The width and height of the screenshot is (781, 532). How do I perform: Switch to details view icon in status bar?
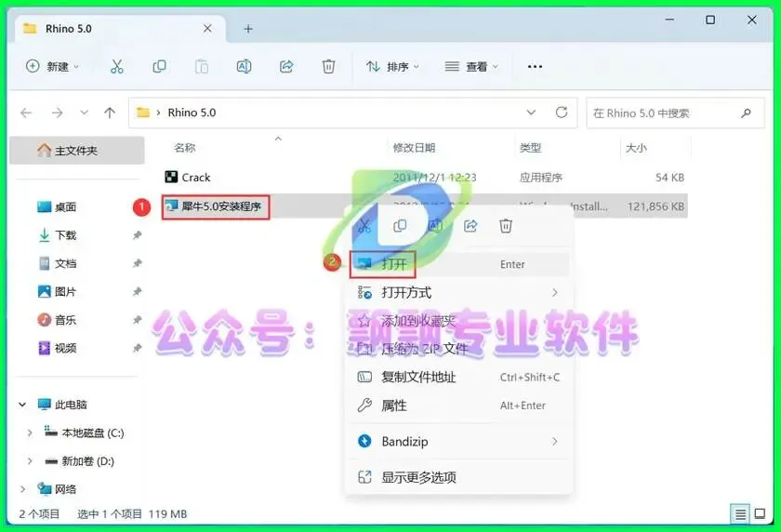tap(740, 513)
